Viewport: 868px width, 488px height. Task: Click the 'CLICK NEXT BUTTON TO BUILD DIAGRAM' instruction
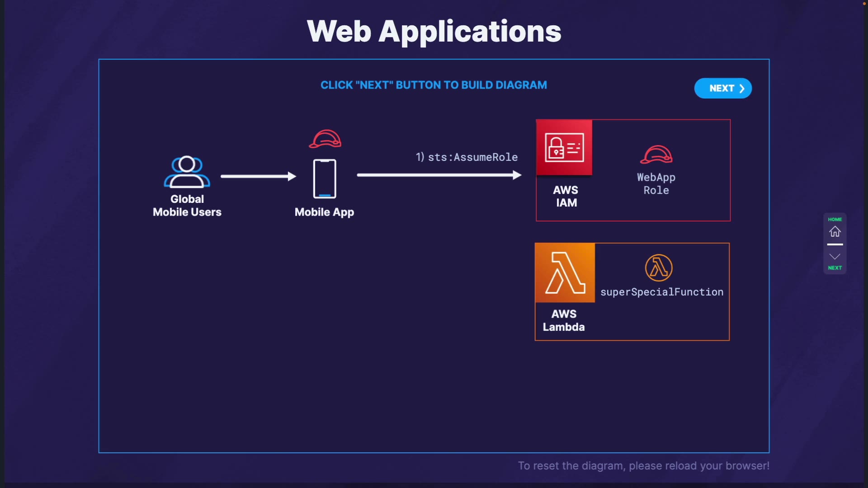coord(434,85)
